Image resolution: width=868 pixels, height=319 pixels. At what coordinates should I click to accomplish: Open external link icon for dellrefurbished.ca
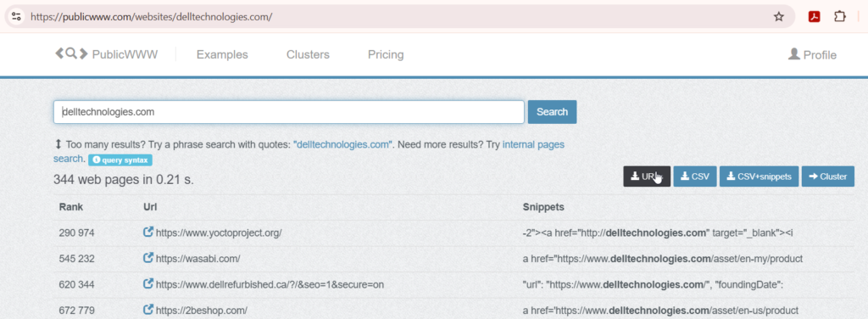click(147, 283)
